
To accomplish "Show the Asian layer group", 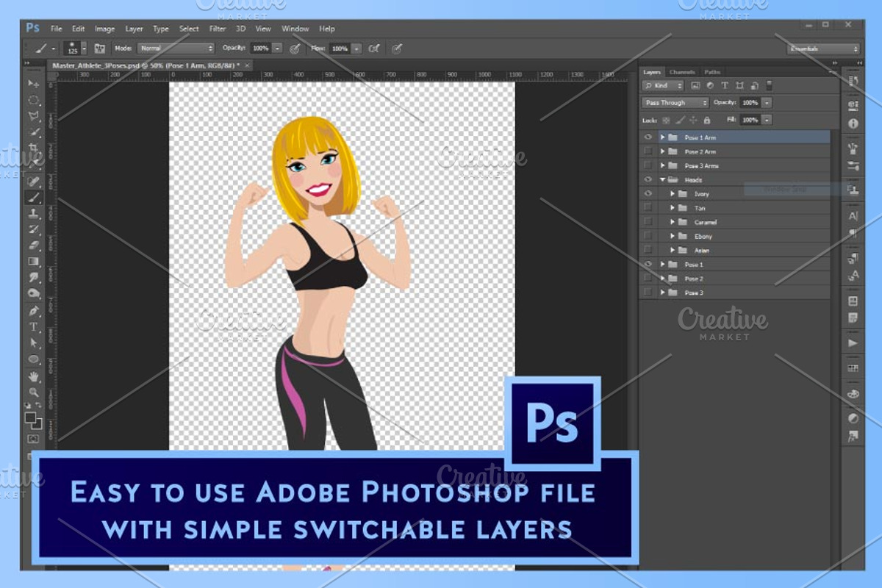I will pyautogui.click(x=648, y=250).
